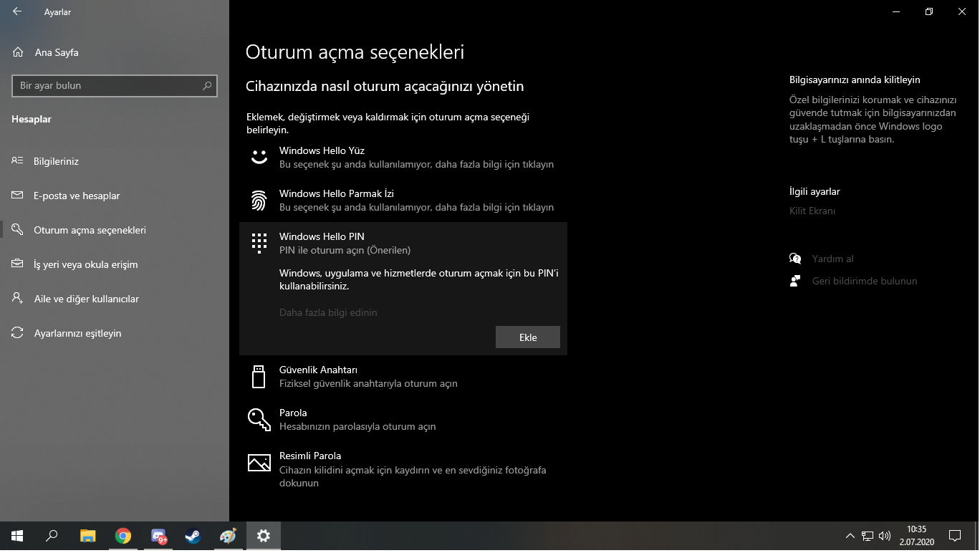Viewport: 980px width, 553px height.
Task: Click the search magnifier in settings box
Action: [207, 85]
